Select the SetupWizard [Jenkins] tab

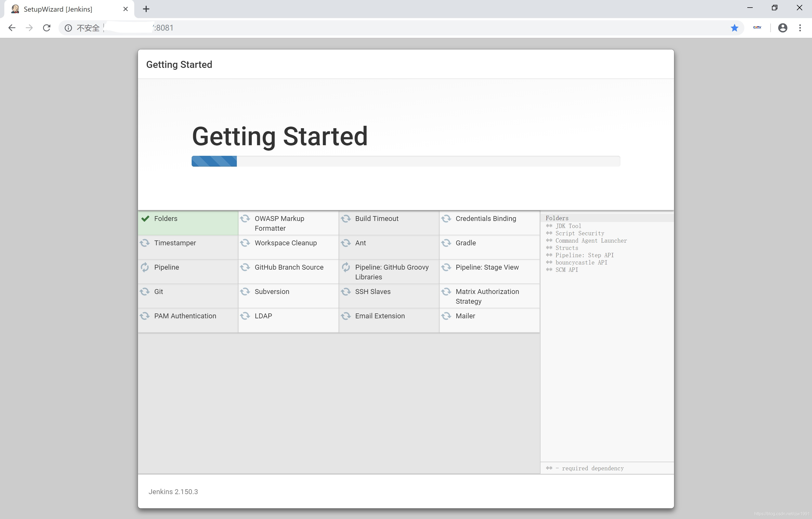click(69, 9)
